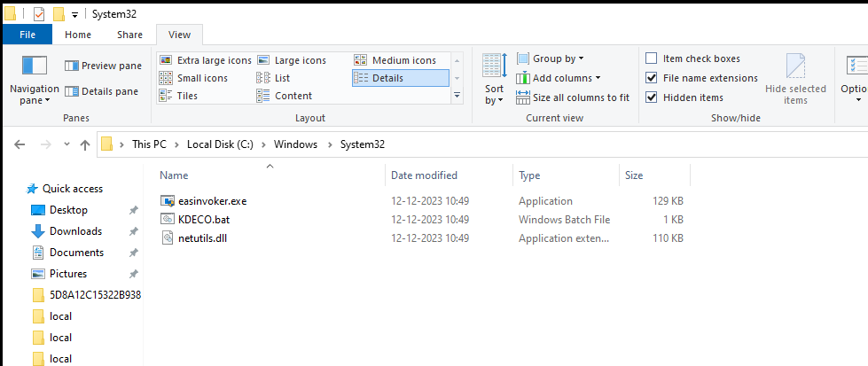Screen dimensions: 868x366
Task: Uncheck File name extensions
Action: click(x=652, y=78)
